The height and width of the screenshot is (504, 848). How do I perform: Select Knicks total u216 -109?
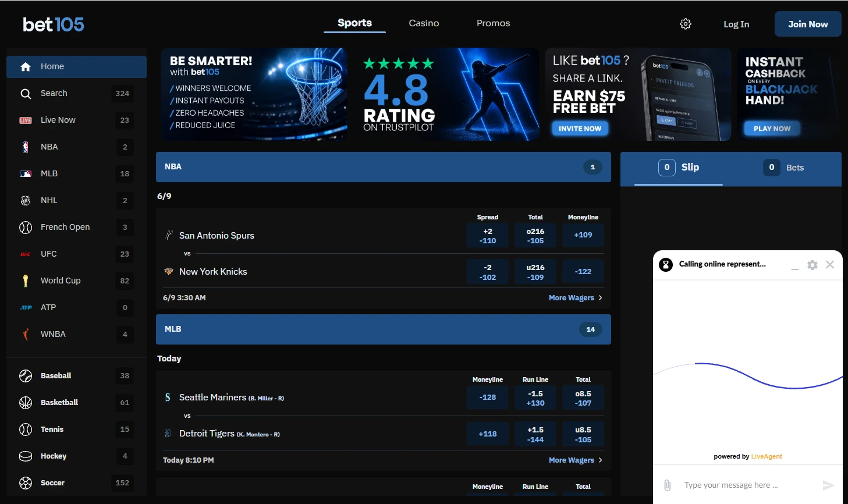tap(535, 272)
